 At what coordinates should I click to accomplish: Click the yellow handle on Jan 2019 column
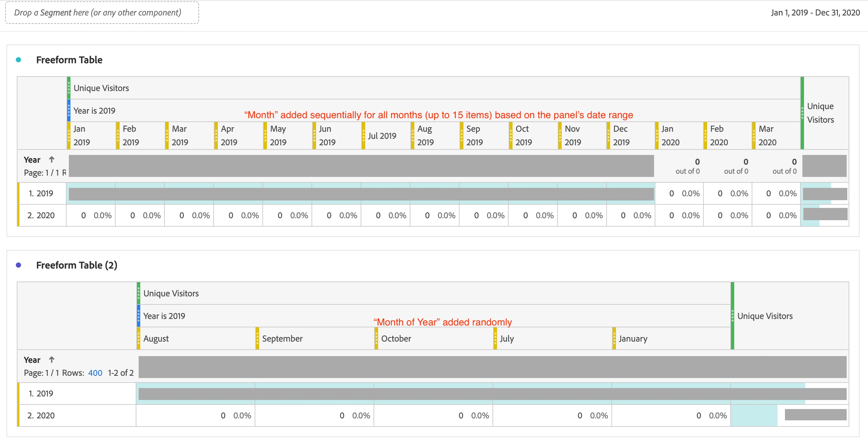pyautogui.click(x=69, y=136)
